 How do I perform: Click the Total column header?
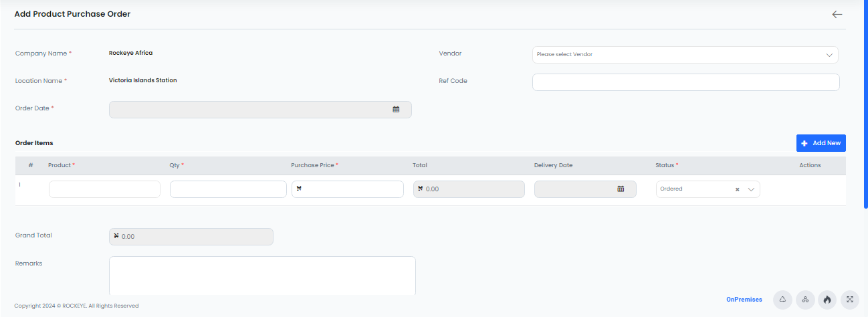pyautogui.click(x=420, y=165)
